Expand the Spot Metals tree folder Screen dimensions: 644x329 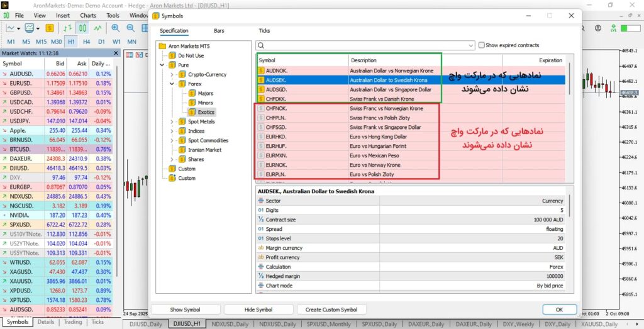click(173, 121)
